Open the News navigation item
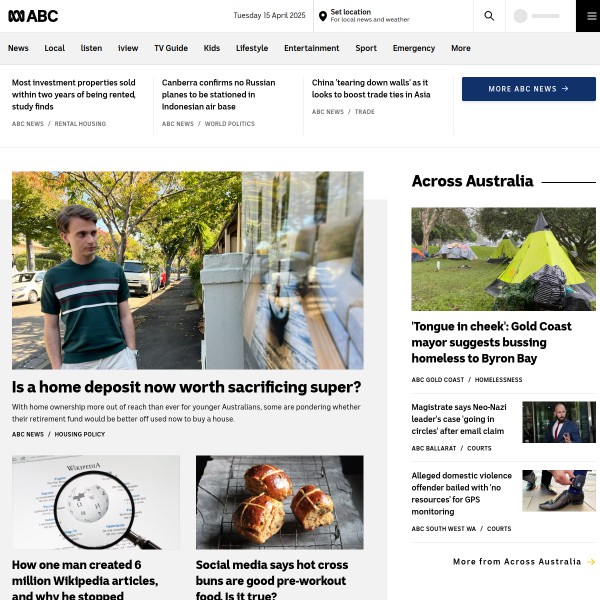 18,48
